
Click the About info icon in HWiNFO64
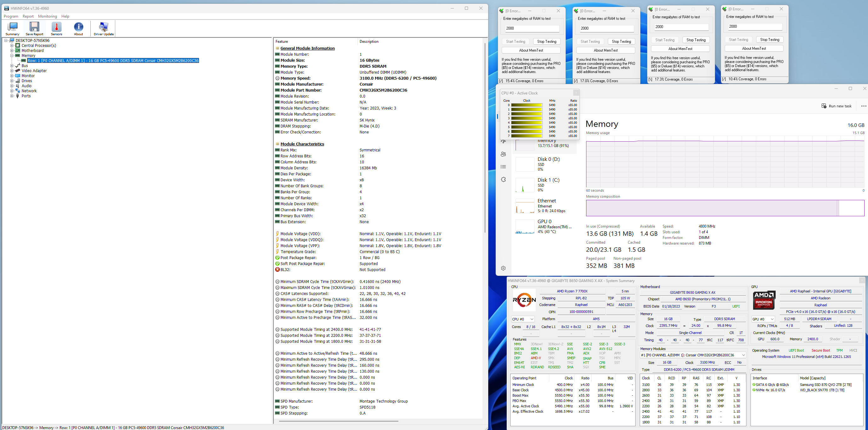(78, 29)
